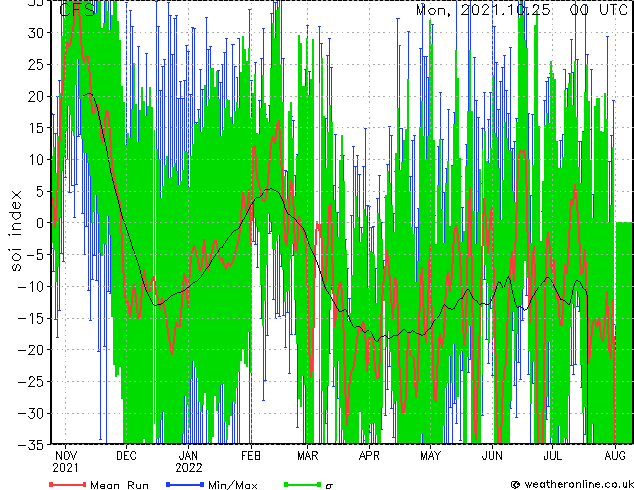The image size is (634, 490).
Task: Click the 'CFS' chart title
Action: coord(77,9)
